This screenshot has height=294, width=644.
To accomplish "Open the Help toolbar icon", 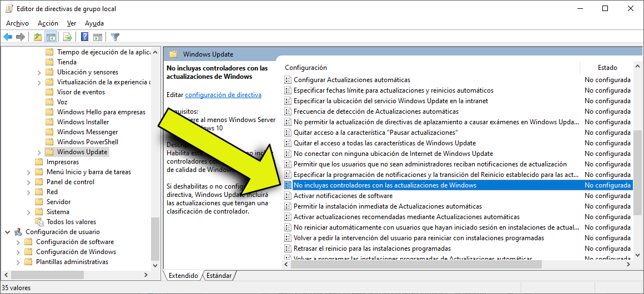I will [84, 37].
